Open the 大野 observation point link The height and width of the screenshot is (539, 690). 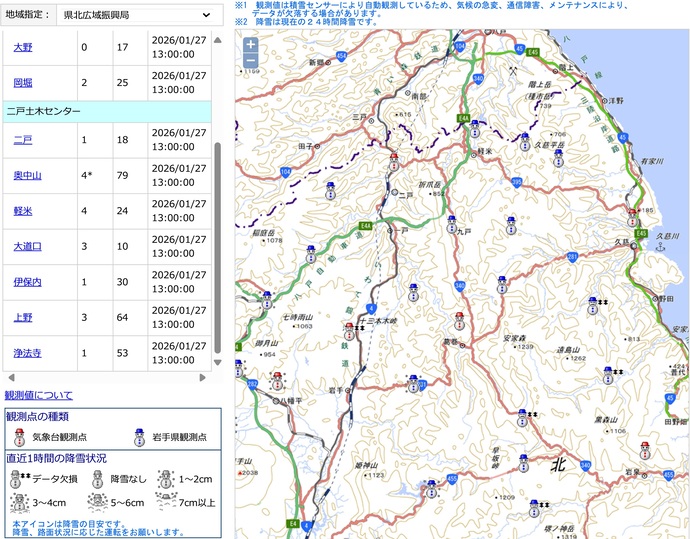(x=23, y=47)
